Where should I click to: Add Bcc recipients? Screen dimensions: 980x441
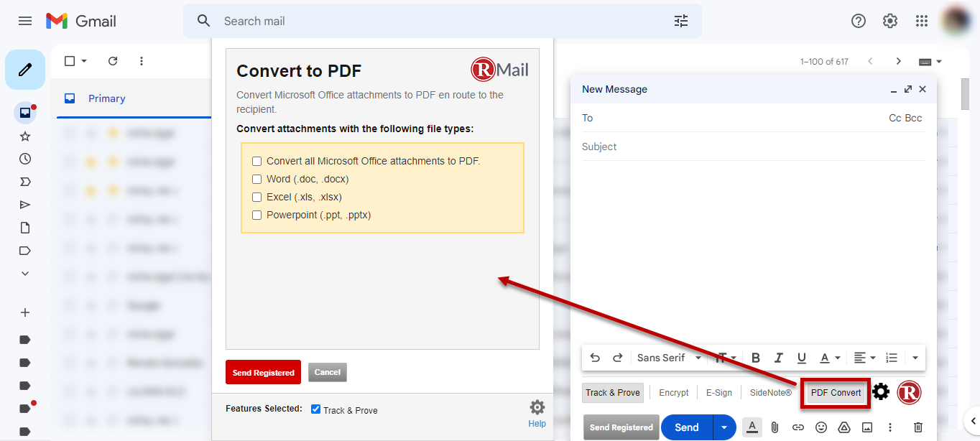click(913, 118)
